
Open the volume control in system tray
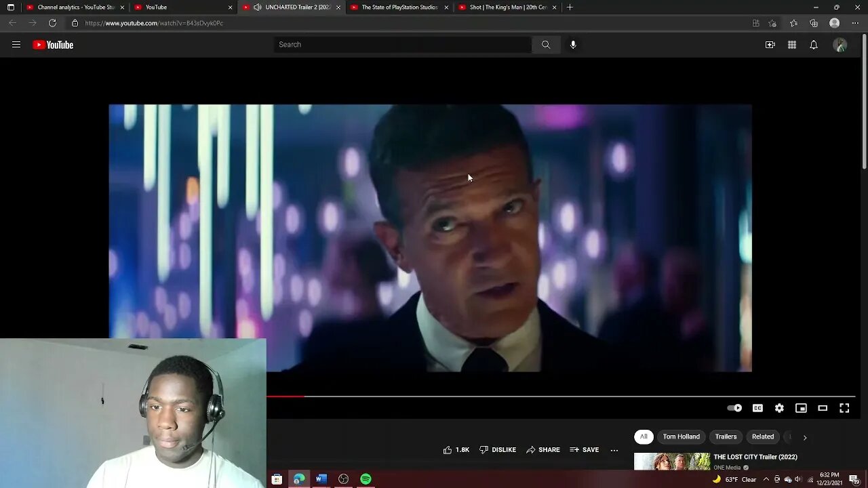tap(798, 480)
